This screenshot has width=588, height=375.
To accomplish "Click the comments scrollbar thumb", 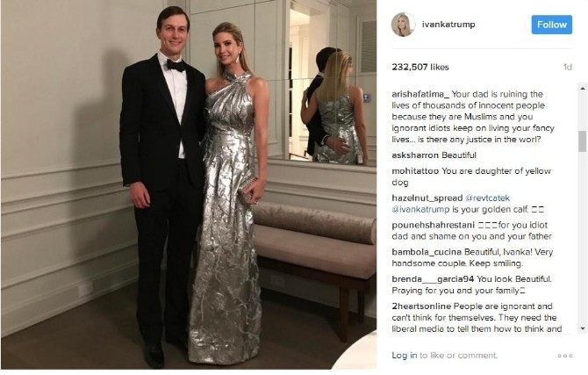I will click(583, 141).
